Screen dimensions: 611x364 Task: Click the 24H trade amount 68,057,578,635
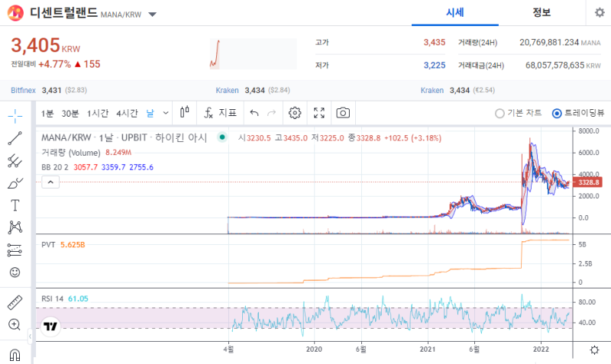click(x=555, y=66)
